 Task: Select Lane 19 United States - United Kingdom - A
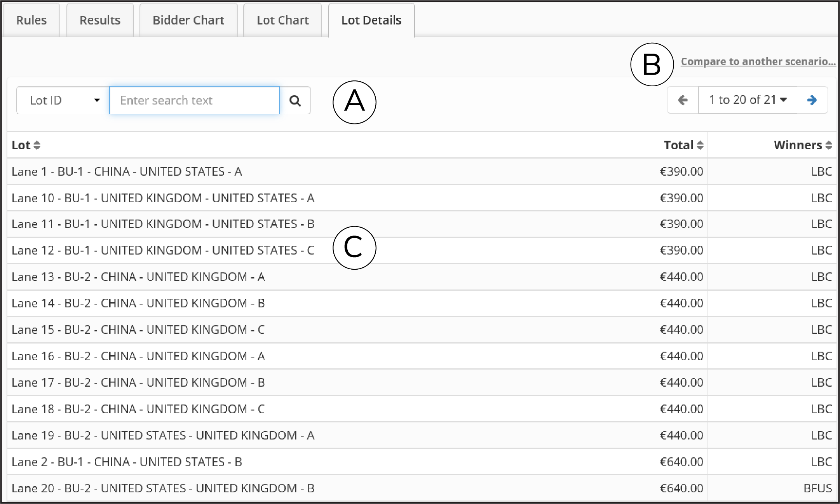pos(422,436)
